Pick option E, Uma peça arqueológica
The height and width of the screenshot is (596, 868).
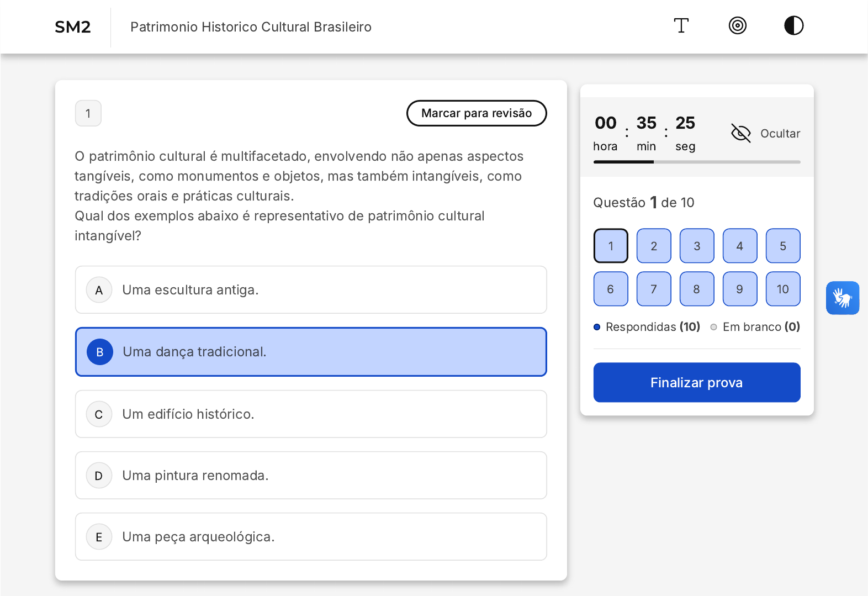(311, 537)
